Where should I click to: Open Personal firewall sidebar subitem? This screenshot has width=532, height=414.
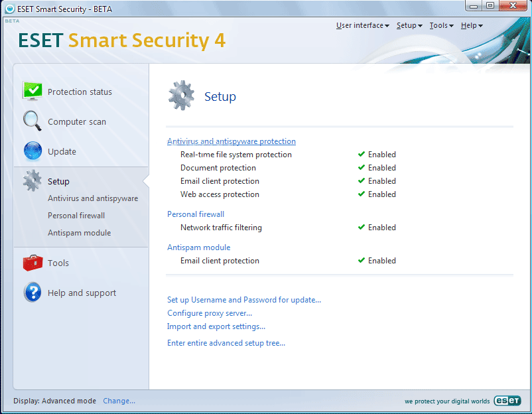(x=76, y=216)
